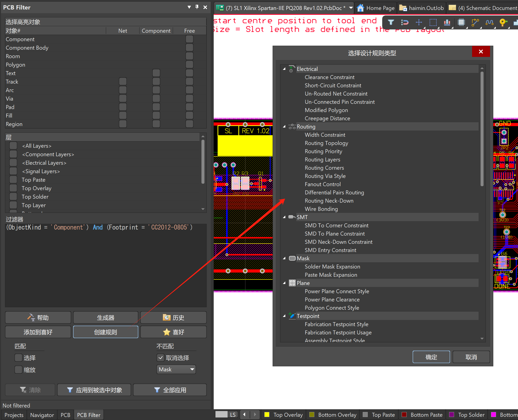Screen dimensions: 518x420
Task: Click the Top Overlay yellow color swatch
Action: point(267,415)
